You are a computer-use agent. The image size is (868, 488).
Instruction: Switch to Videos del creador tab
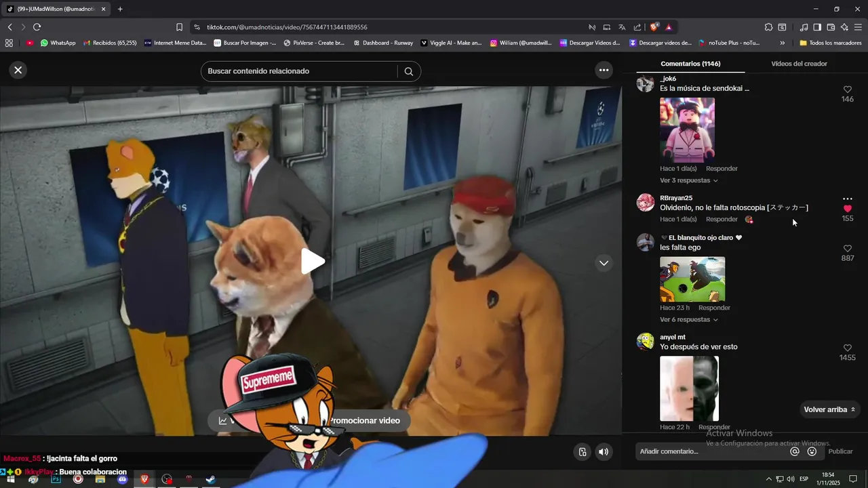pyautogui.click(x=799, y=64)
